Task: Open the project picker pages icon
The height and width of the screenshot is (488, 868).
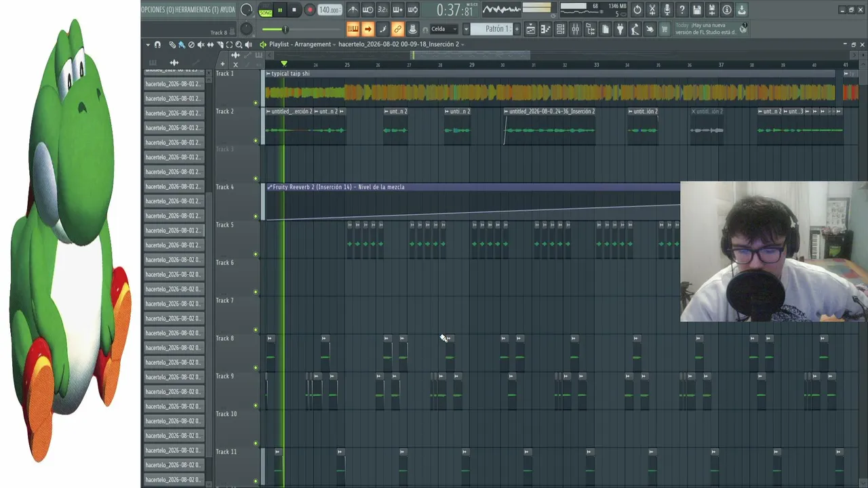Action: point(606,29)
